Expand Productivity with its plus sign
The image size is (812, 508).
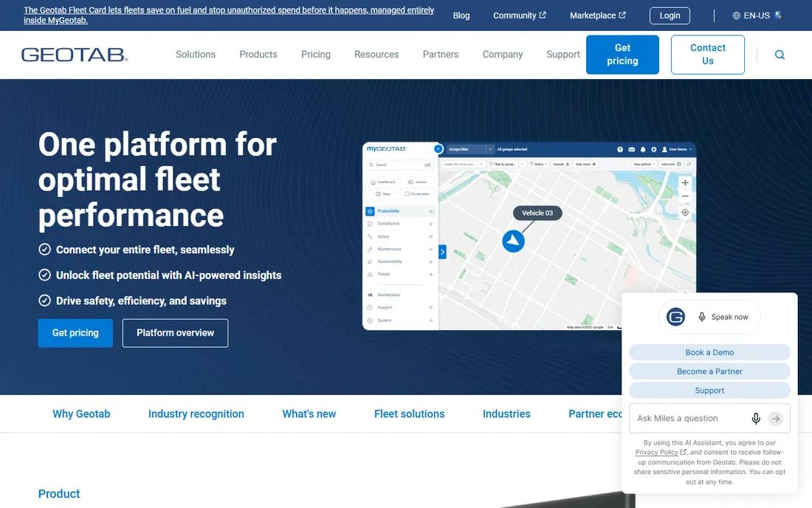coord(430,211)
